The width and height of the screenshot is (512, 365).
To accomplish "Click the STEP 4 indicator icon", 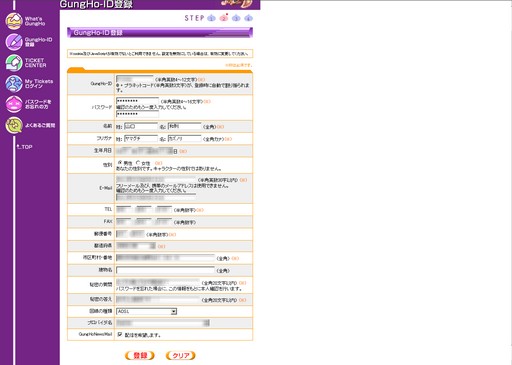I will click(248, 18).
